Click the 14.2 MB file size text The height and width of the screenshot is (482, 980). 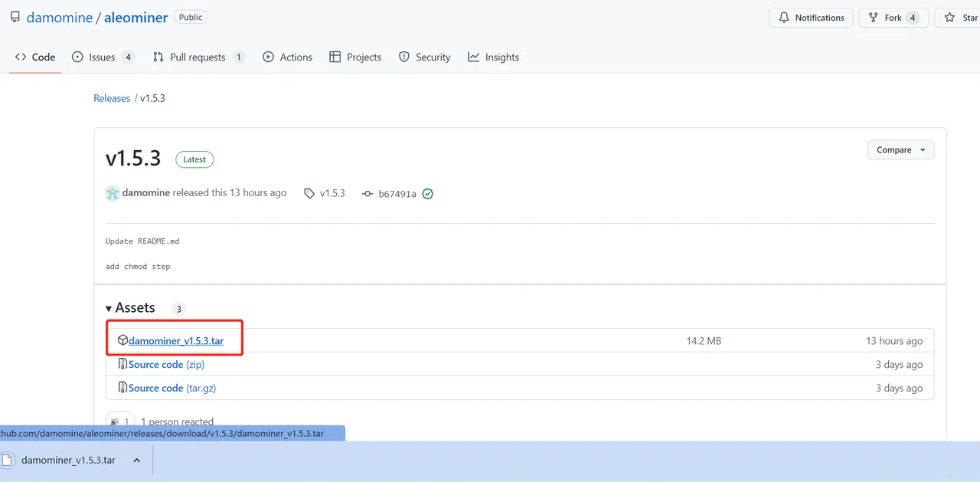click(704, 341)
